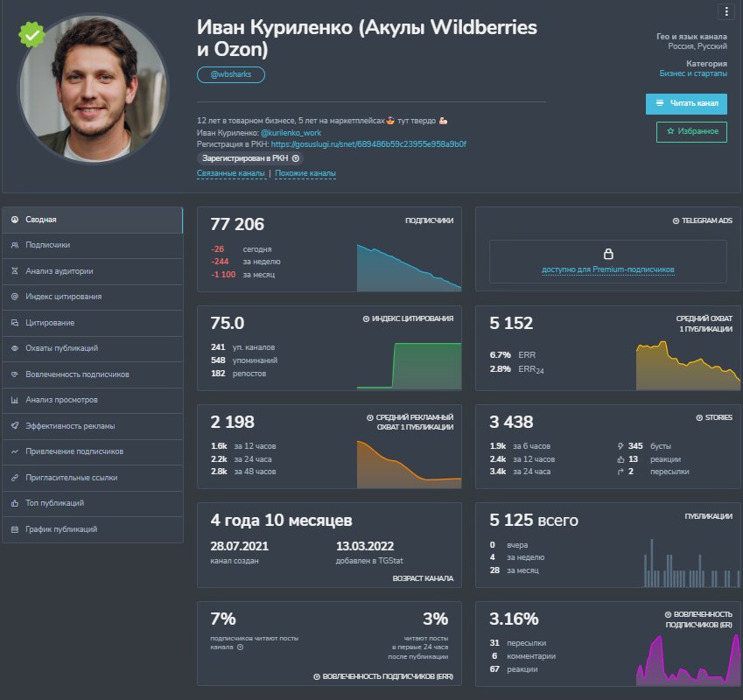Click the question icon on the Зарегистрирован в РКН badge
Screen dimensions: 743x700
(296, 158)
